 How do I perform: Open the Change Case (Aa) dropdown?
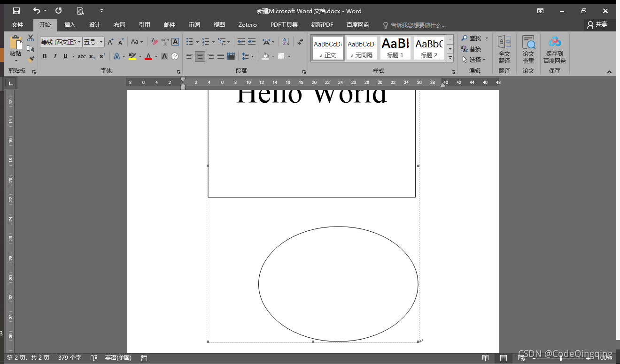(137, 42)
